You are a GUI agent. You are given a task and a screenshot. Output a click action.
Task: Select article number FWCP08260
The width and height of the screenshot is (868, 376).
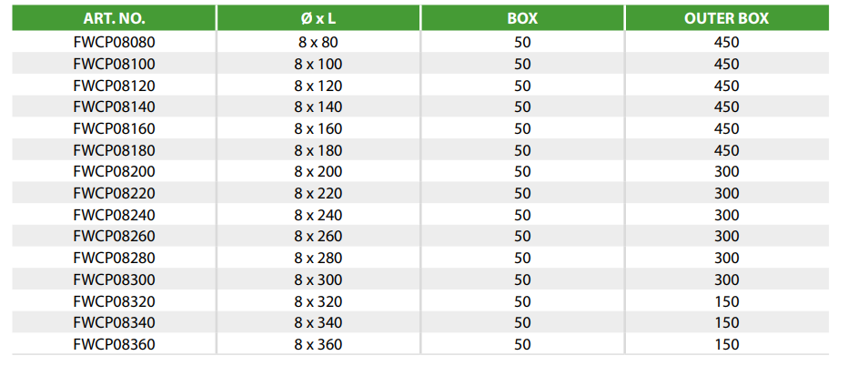(114, 237)
